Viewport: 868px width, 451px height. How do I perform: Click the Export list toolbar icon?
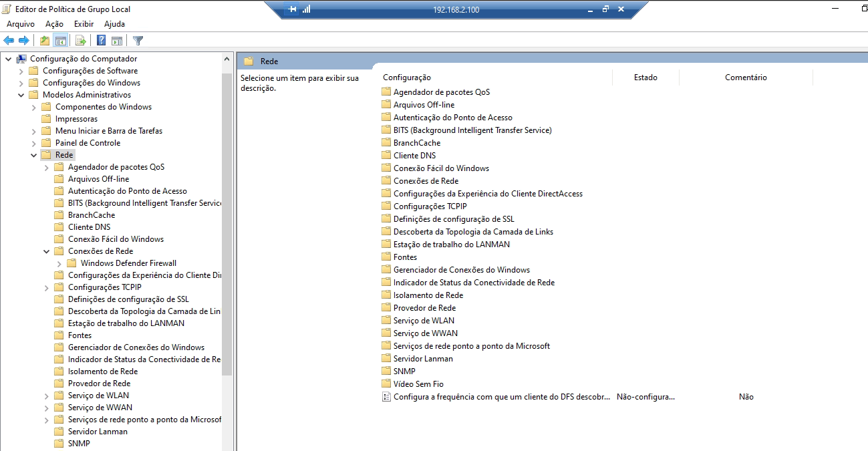[81, 41]
